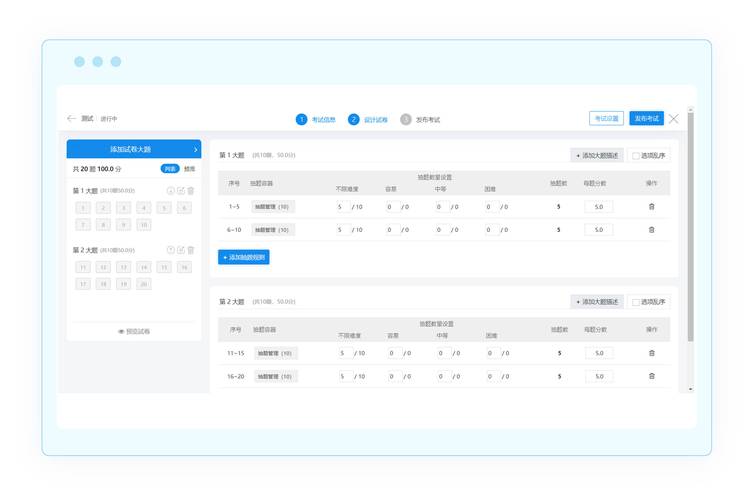Enable 选项乱序 checkbox for 第2大题
This screenshot has height=500, width=754.
pos(636,302)
